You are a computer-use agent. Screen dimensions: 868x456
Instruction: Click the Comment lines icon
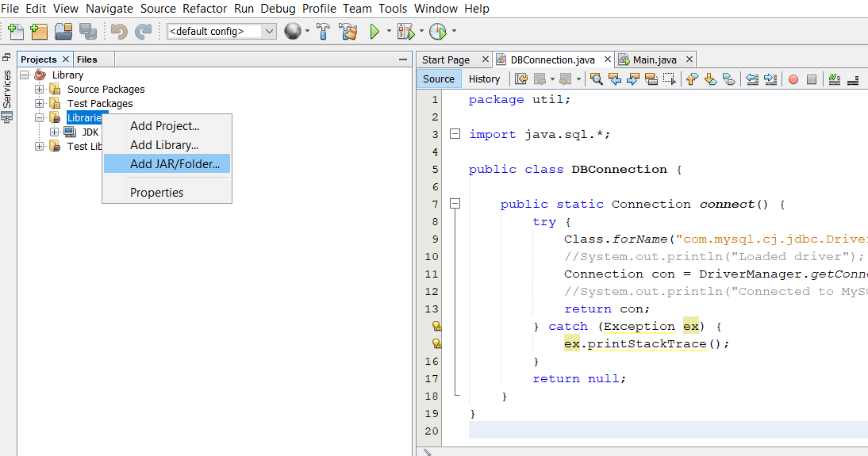pos(834,79)
